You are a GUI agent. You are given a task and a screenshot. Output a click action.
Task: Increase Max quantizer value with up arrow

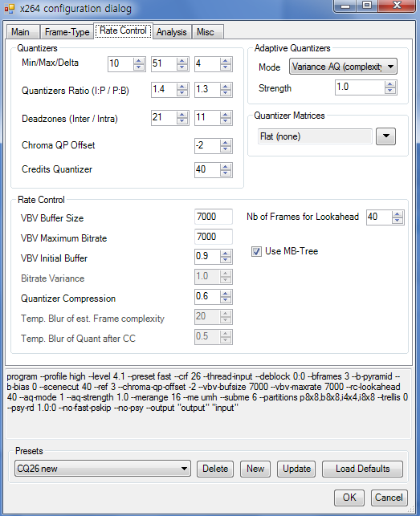(x=182, y=61)
